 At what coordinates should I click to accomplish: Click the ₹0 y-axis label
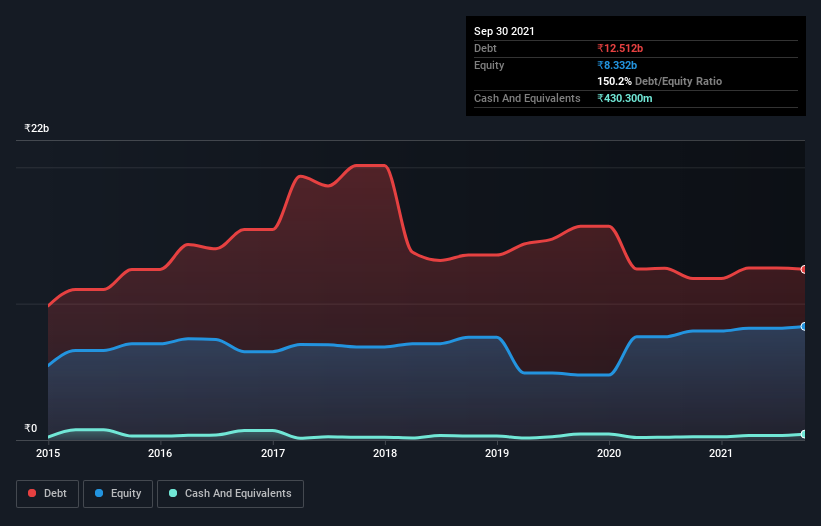[x=31, y=428]
